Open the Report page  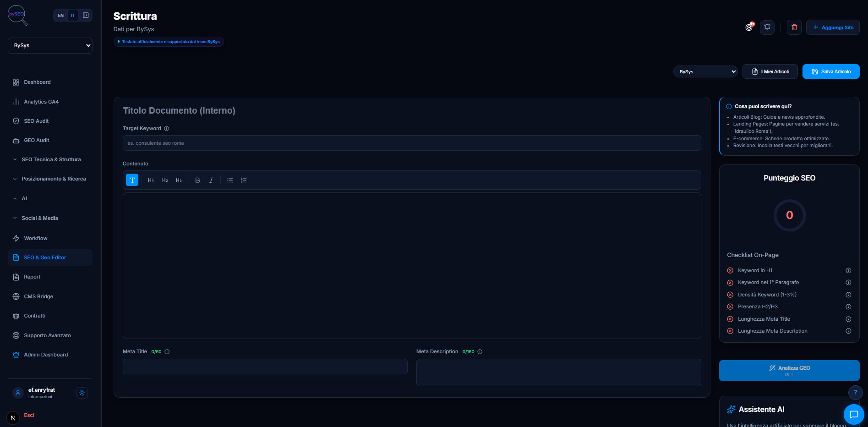[50, 277]
